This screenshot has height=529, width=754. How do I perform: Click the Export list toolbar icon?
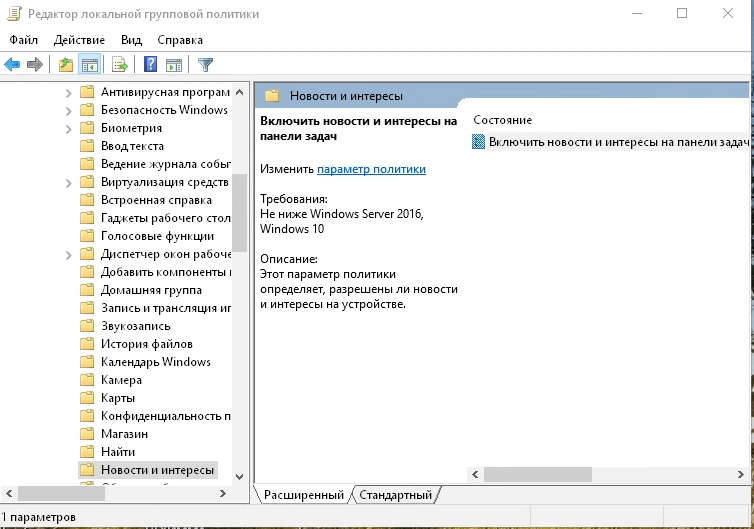(x=119, y=64)
